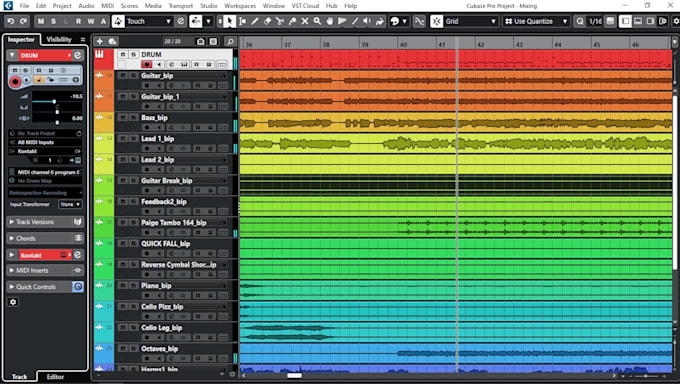Toggle Solo All (S) in toolbar
This screenshot has height=384, width=680.
pyautogui.click(x=53, y=21)
